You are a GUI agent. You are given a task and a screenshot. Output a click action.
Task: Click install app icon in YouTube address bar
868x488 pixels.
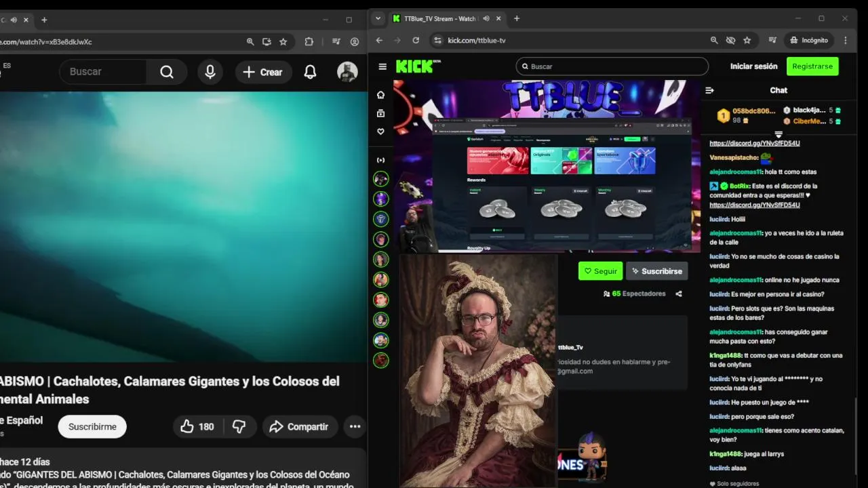pyautogui.click(x=267, y=41)
